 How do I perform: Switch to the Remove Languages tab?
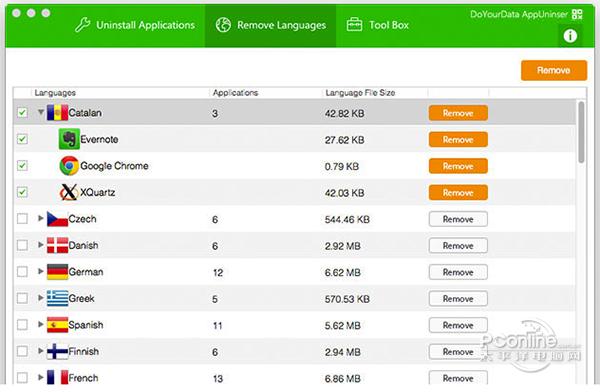(271, 25)
